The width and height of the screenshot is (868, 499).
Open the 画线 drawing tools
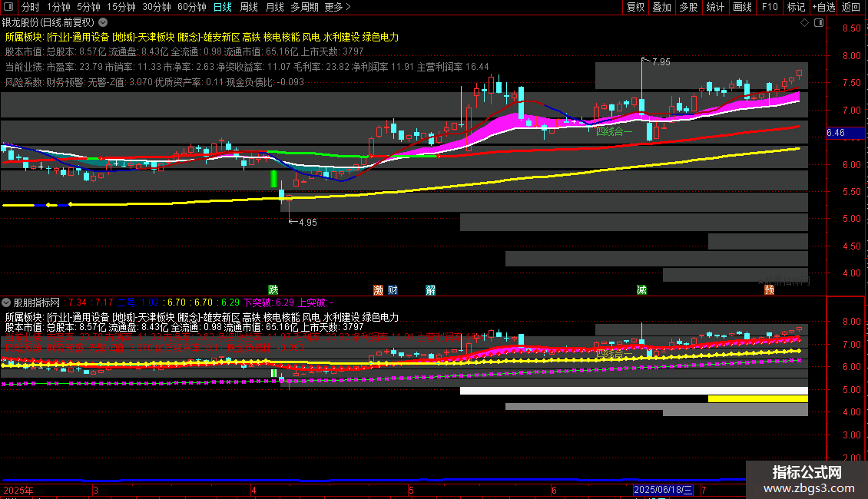(x=742, y=7)
